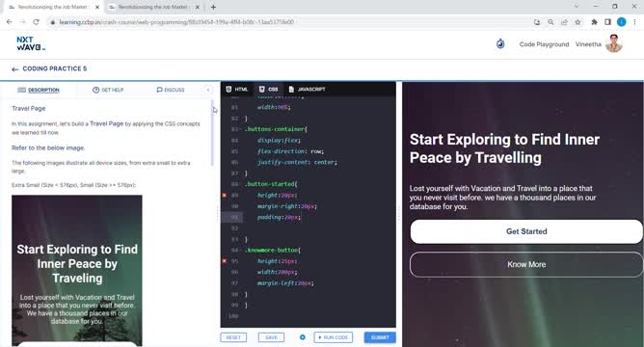Bookmark this page with the star icon
Image resolution: width=644 pixels, height=347 pixels.
click(577, 22)
